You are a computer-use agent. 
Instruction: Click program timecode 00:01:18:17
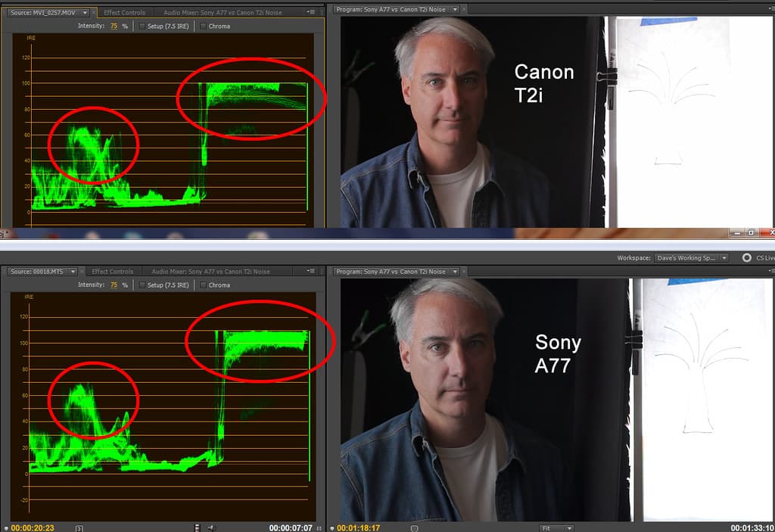(358, 528)
